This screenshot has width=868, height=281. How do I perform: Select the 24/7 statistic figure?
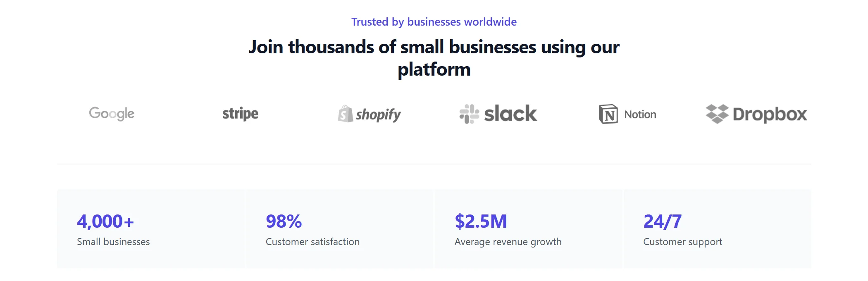click(663, 221)
